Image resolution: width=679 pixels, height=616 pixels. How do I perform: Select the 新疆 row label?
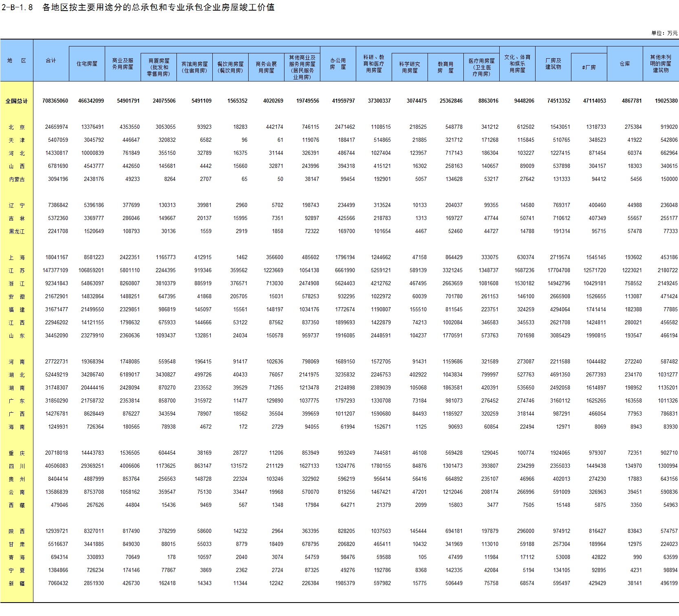coord(17,583)
